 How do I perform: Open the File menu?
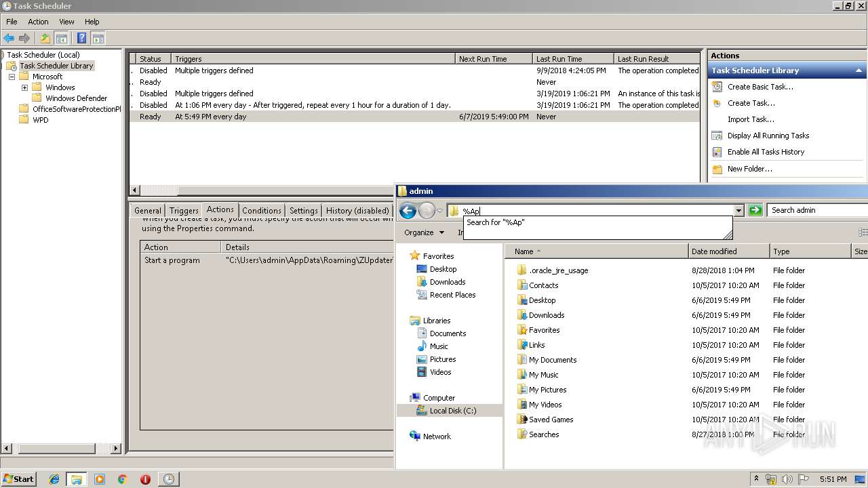tap(12, 22)
